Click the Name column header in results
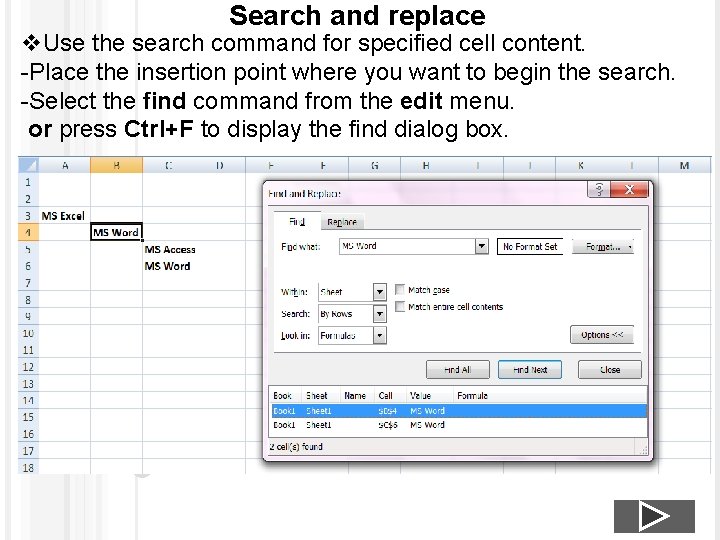720x540 pixels. click(357, 395)
